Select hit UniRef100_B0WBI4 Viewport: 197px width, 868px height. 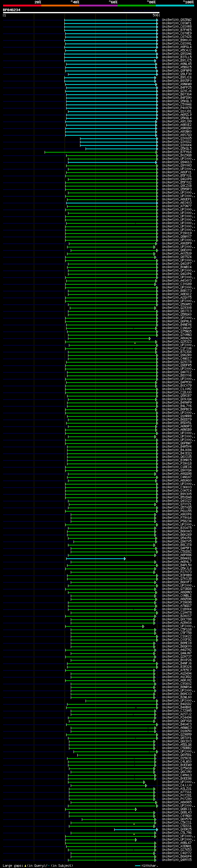[177, 267]
